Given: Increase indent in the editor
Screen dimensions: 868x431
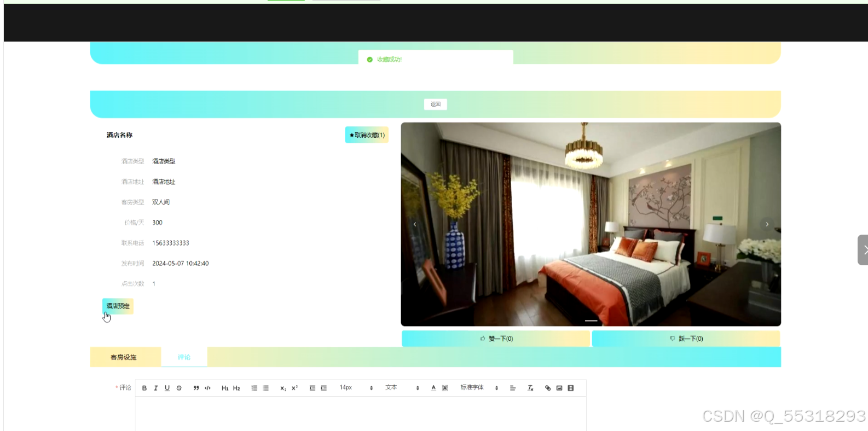Looking at the screenshot, I should coord(324,388).
